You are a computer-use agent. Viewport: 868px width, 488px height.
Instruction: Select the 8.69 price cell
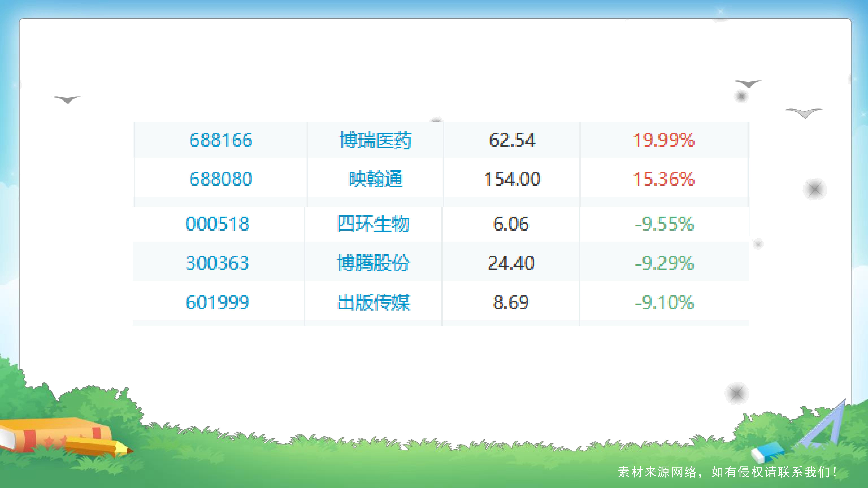click(x=511, y=302)
